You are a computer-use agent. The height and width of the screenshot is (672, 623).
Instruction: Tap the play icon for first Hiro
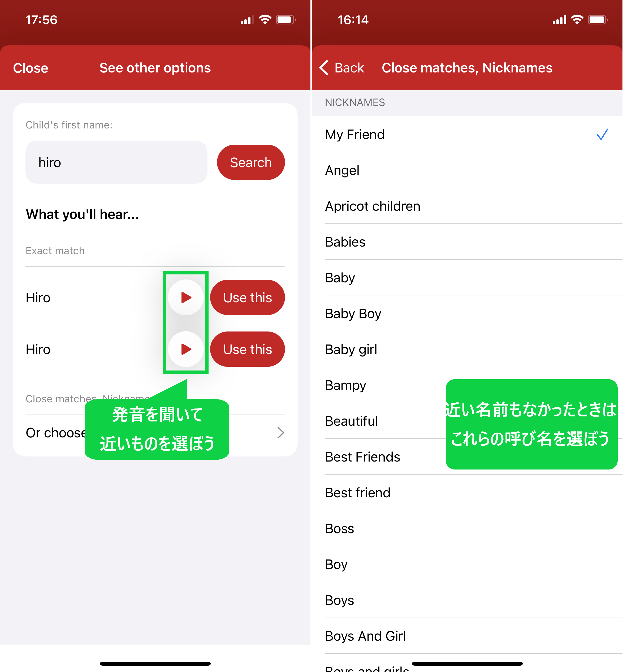(186, 296)
